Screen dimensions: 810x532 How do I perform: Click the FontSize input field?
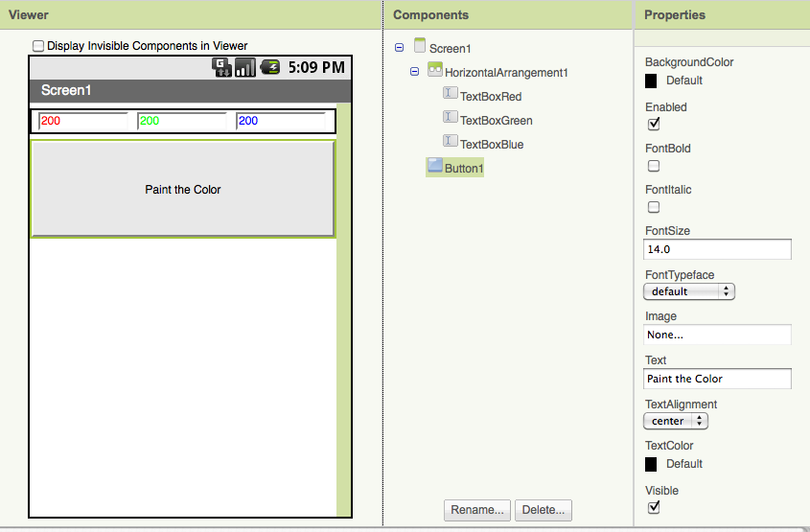pos(718,249)
